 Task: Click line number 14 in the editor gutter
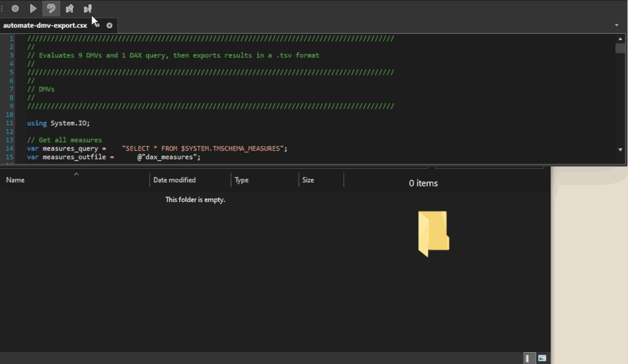pyautogui.click(x=9, y=149)
